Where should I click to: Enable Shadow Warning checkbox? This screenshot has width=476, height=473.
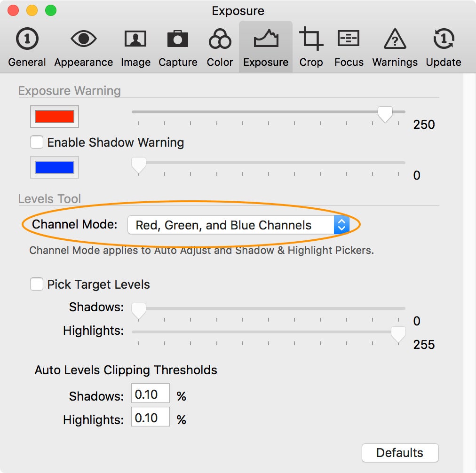(36, 142)
